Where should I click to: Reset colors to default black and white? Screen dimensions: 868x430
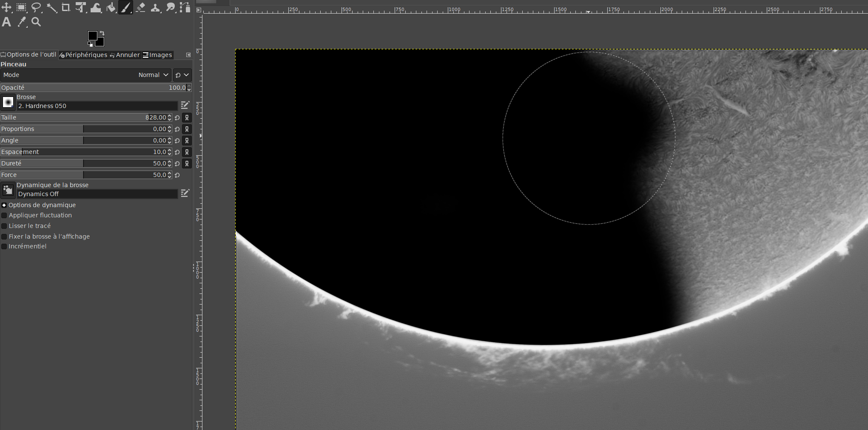tap(90, 44)
